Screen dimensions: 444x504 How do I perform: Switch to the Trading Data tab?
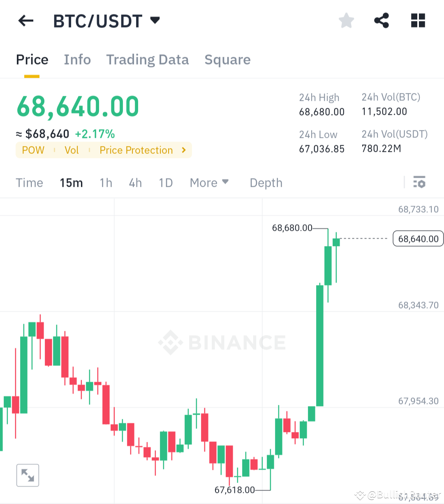147,60
